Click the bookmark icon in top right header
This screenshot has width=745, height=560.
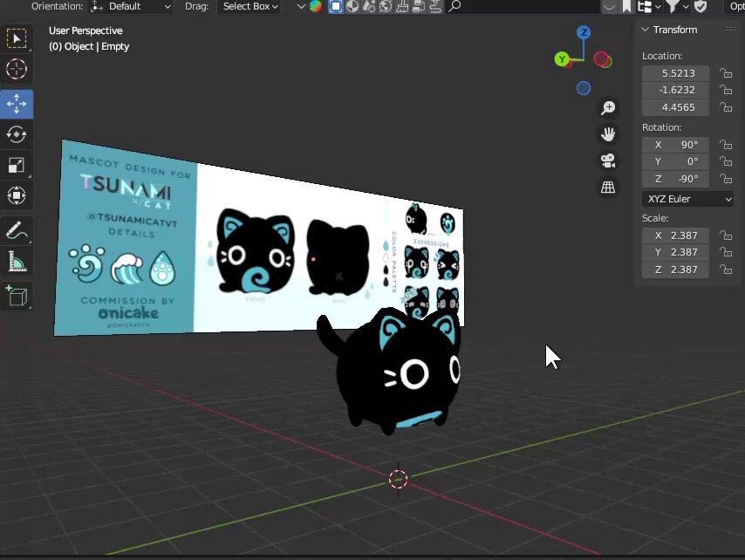627,6
